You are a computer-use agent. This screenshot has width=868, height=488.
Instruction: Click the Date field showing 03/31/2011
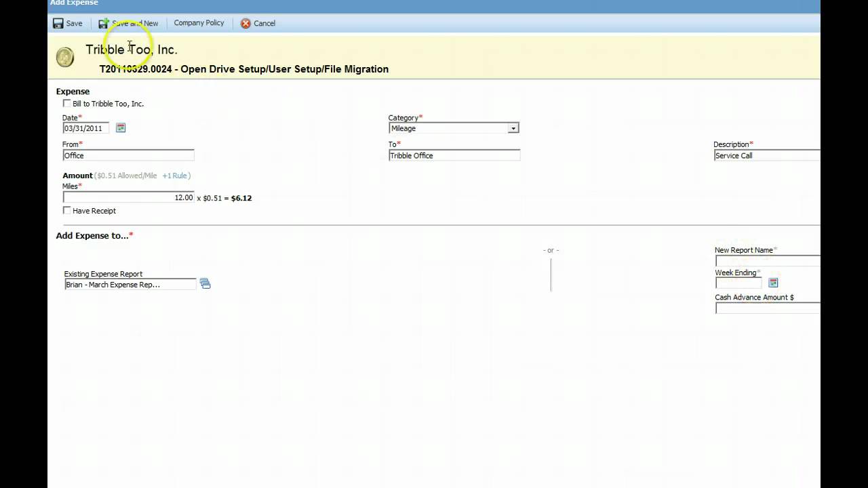pos(86,128)
